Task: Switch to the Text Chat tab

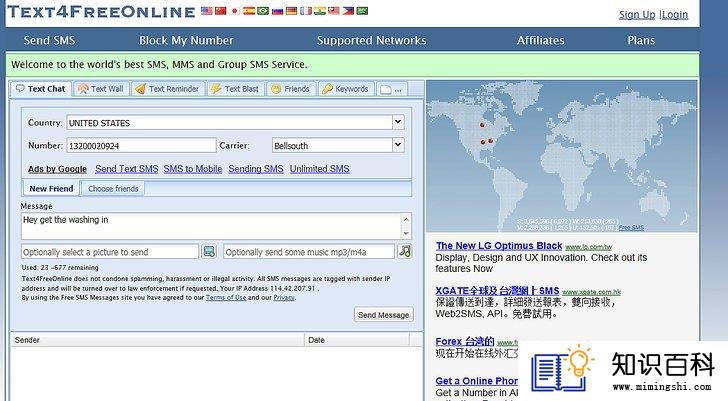Action: click(41, 89)
